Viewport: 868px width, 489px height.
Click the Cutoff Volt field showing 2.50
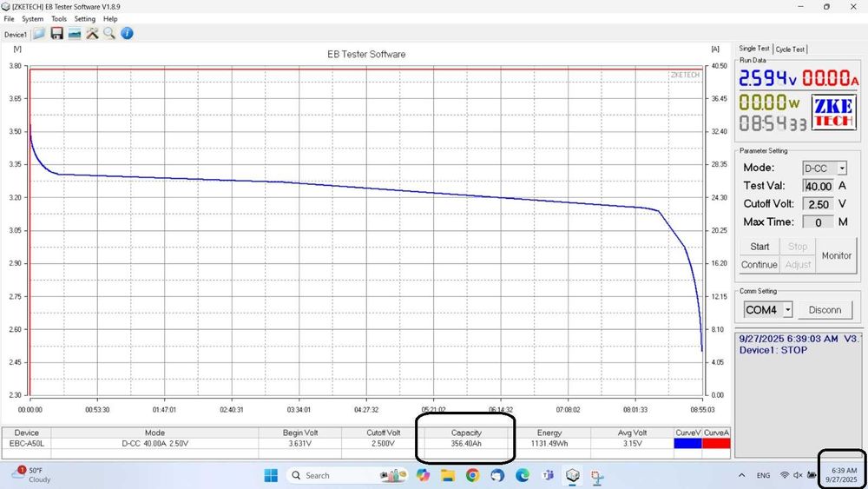[x=819, y=204]
